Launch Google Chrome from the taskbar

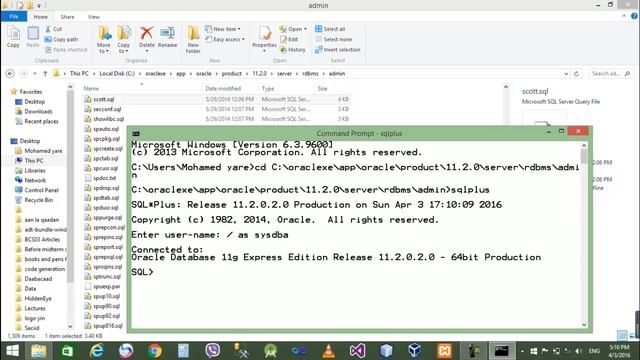pyautogui.click(x=155, y=351)
